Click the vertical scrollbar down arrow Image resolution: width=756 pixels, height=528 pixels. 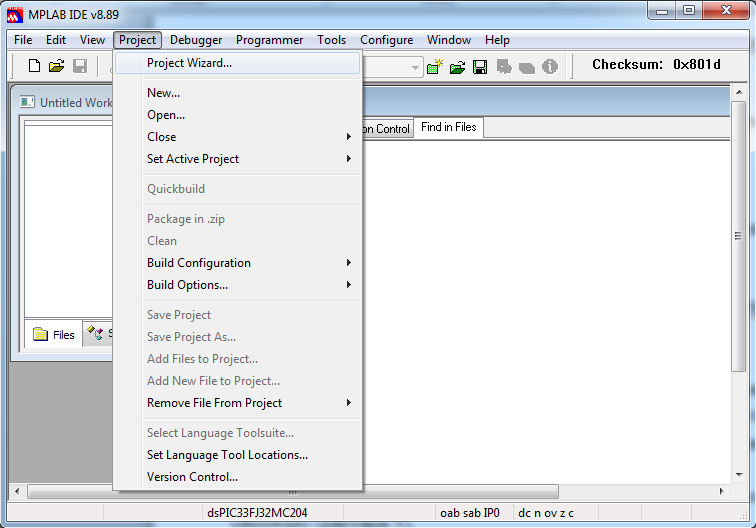(739, 475)
